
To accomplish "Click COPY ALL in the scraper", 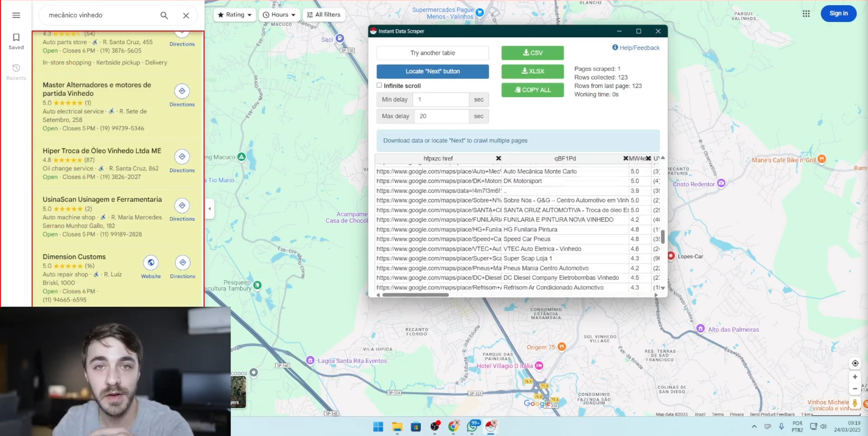I will click(533, 90).
